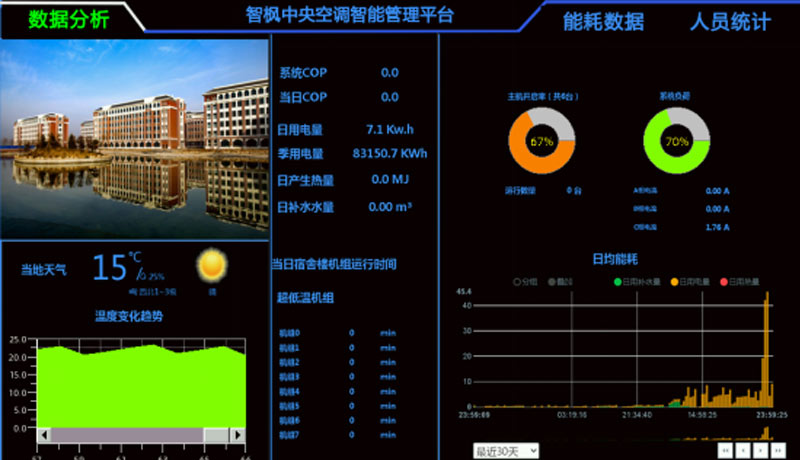Click the 日补水水量 value 0.00 m³
Viewport: 800px width, 460px height.
tap(390, 207)
